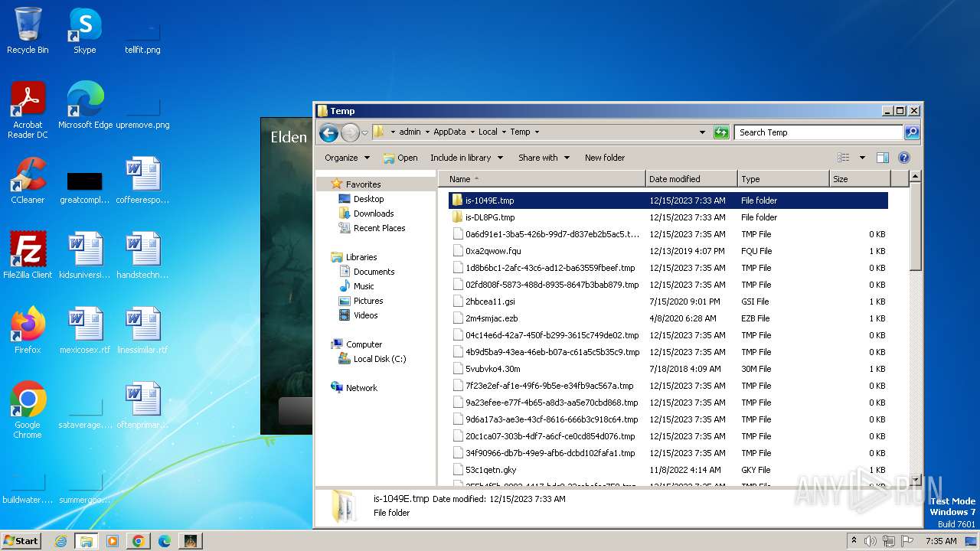Click admin in address breadcrumb
This screenshot has height=551, width=980.
pyautogui.click(x=410, y=132)
